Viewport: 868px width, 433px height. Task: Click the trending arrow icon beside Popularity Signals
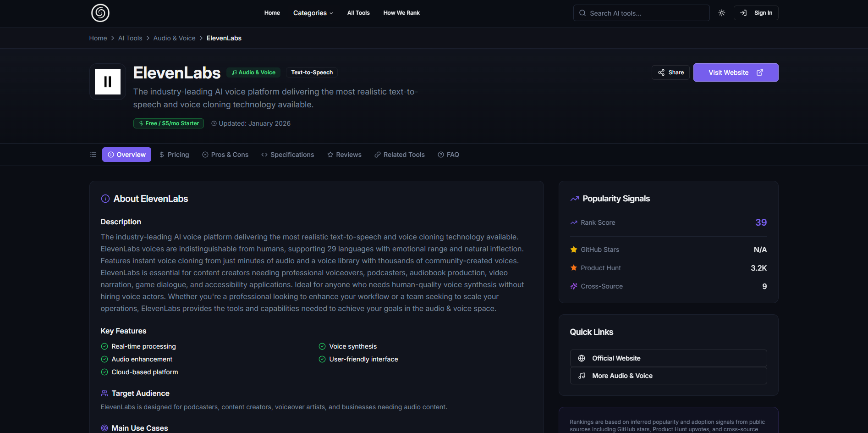(x=574, y=198)
